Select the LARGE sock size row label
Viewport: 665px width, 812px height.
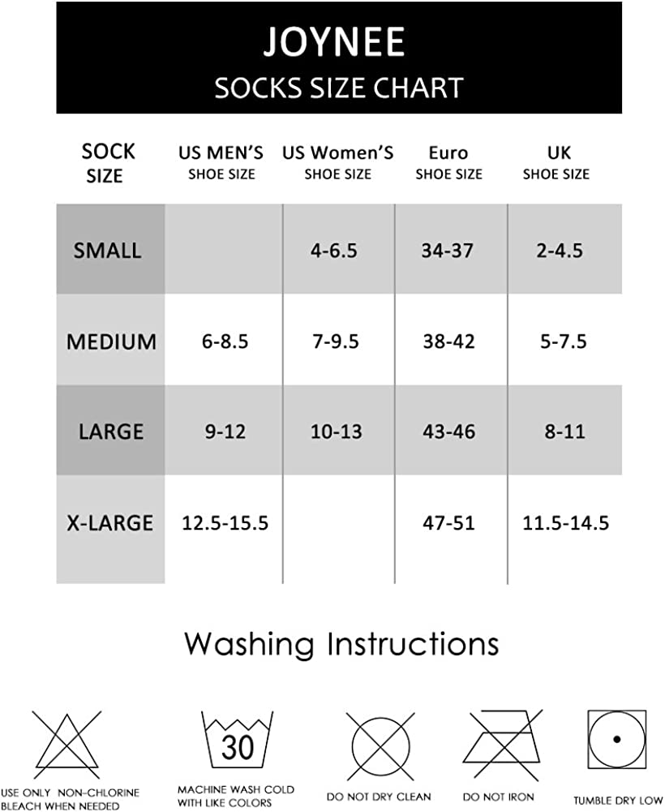111,432
